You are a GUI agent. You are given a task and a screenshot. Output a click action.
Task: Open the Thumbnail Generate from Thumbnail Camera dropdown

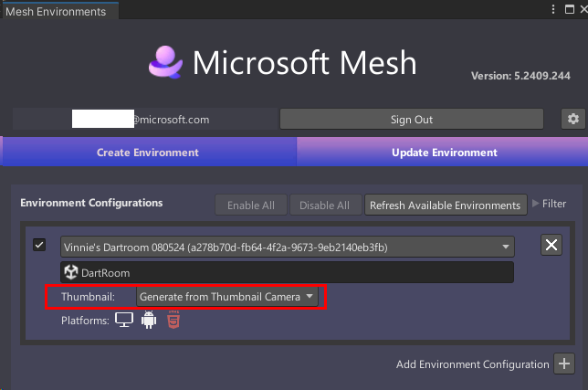(x=226, y=297)
